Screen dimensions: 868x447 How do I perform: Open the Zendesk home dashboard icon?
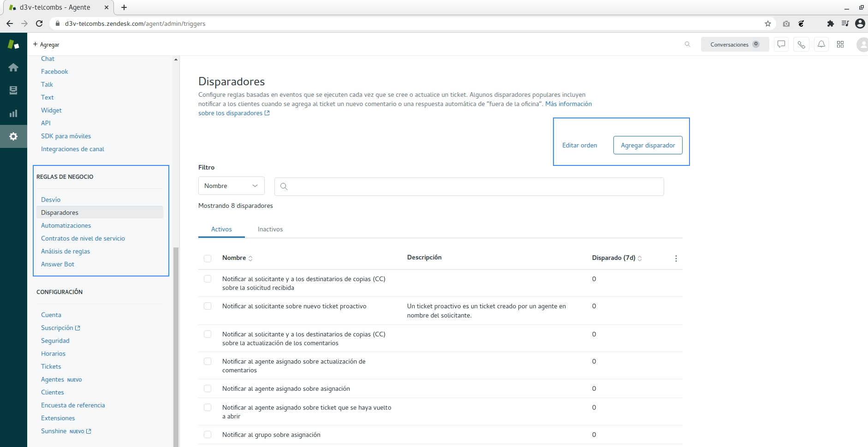point(13,67)
